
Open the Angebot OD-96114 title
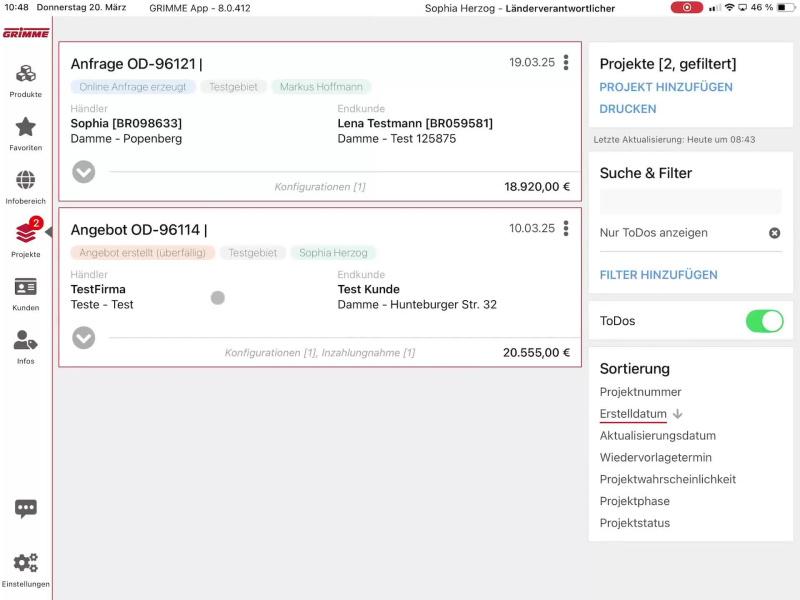[x=139, y=230]
